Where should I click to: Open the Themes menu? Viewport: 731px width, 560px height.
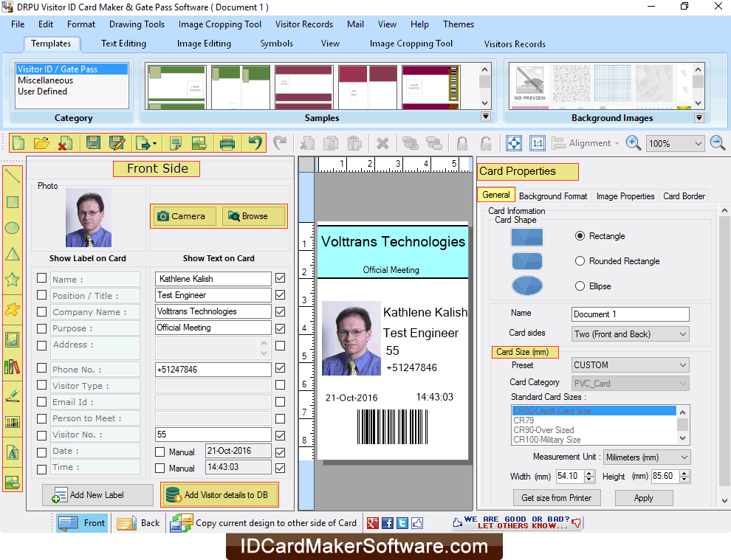coord(459,24)
